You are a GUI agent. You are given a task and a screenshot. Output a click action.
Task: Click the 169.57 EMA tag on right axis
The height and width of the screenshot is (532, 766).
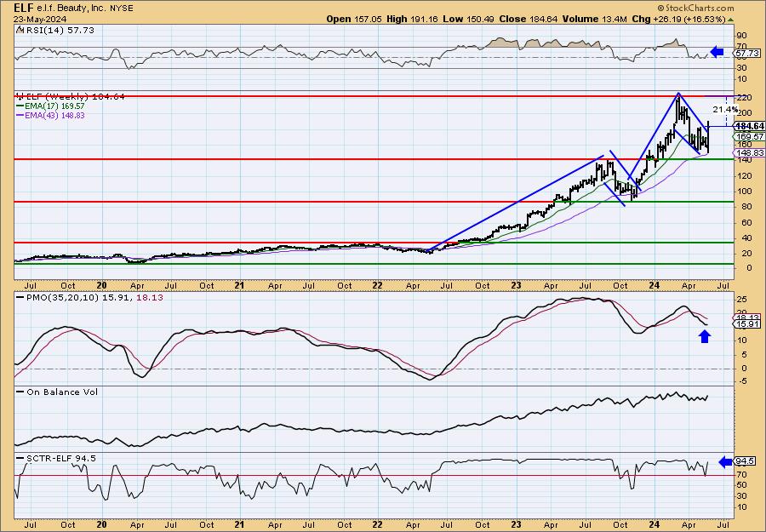coord(749,137)
